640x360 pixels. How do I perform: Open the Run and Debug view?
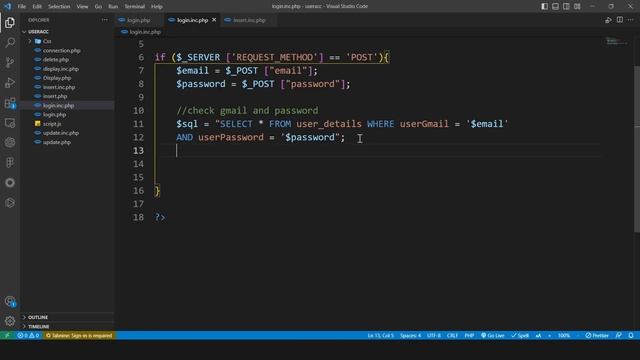click(10, 82)
